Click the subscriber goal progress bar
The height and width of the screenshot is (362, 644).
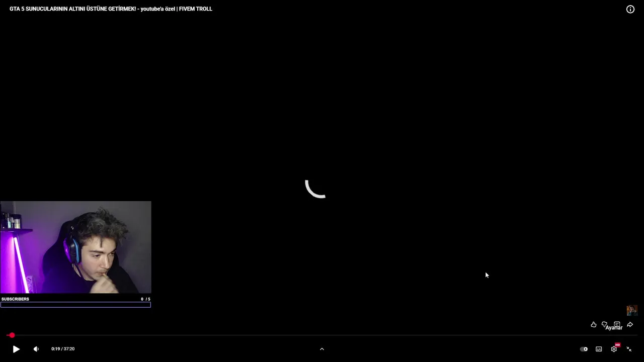tap(75, 305)
